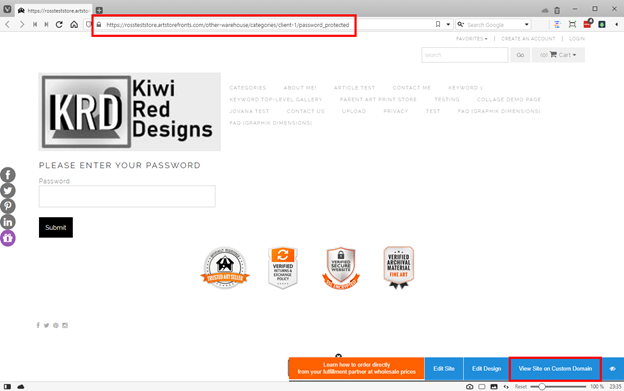Go forward with the forward arrow
Image resolution: width=624 pixels, height=391 pixels.
21,25
